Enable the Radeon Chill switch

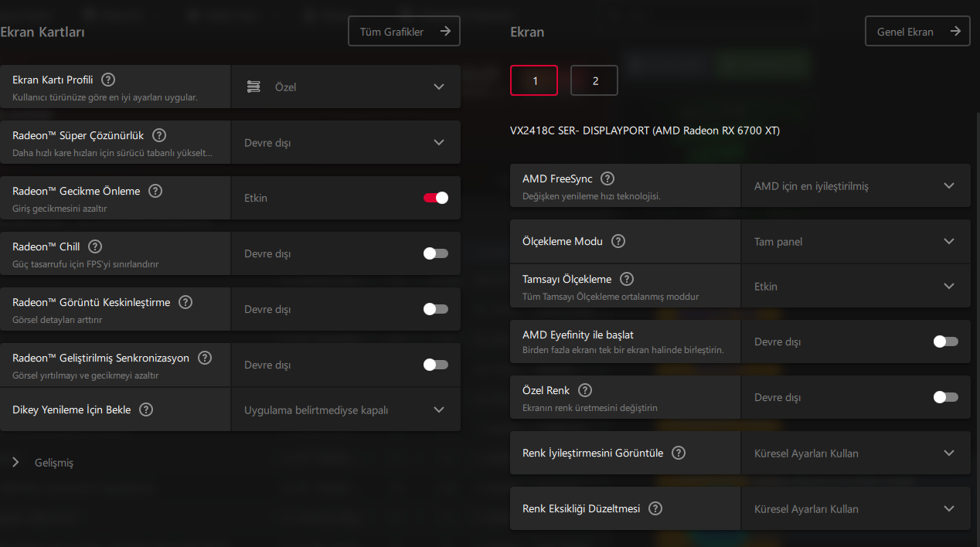[x=436, y=253]
